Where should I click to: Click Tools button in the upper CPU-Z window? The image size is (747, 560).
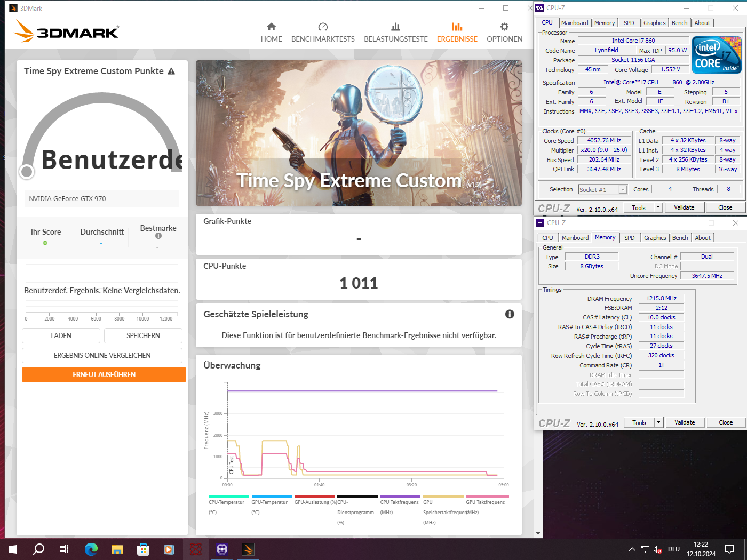click(639, 207)
